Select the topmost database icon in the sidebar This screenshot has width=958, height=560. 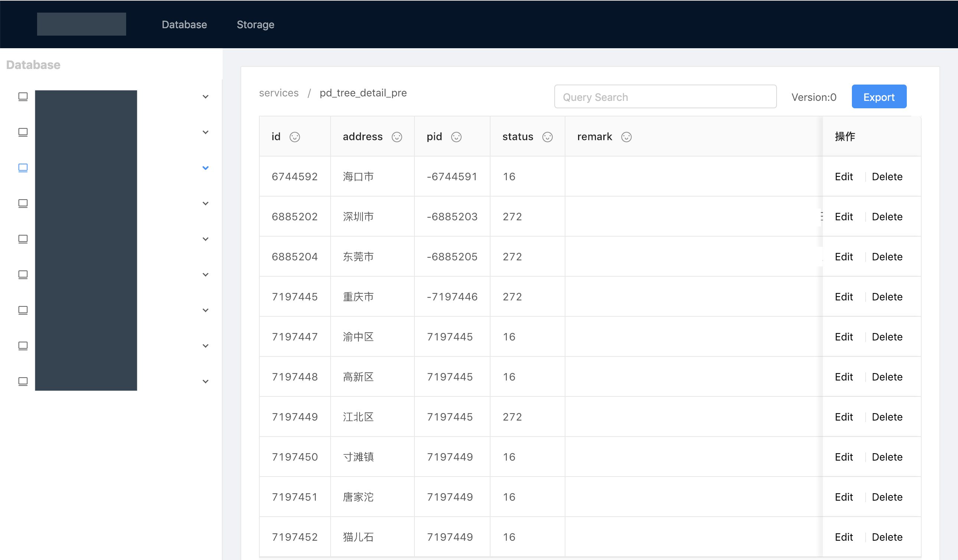click(23, 96)
